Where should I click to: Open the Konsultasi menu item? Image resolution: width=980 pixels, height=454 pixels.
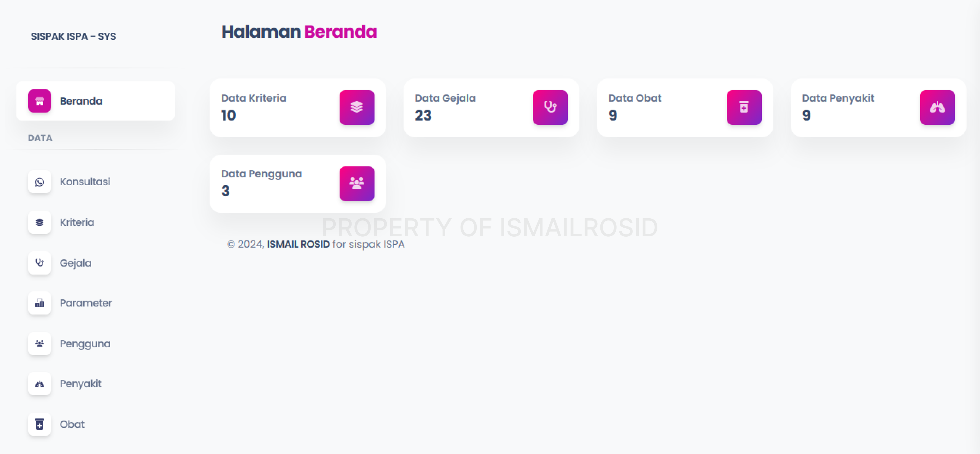(x=85, y=182)
